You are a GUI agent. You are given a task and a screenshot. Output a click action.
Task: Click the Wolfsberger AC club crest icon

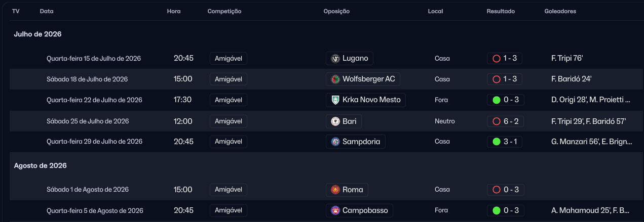[x=335, y=79]
